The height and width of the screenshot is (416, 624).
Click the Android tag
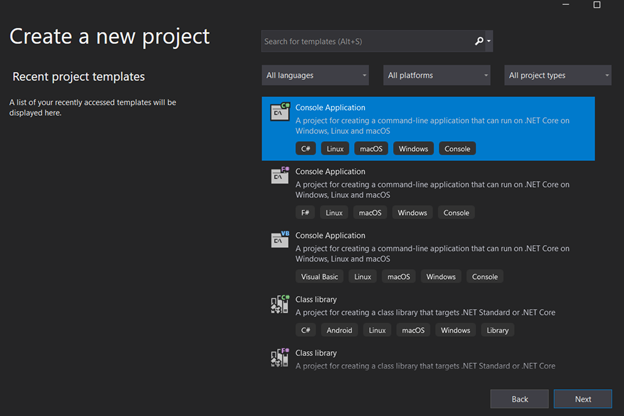[x=339, y=330]
